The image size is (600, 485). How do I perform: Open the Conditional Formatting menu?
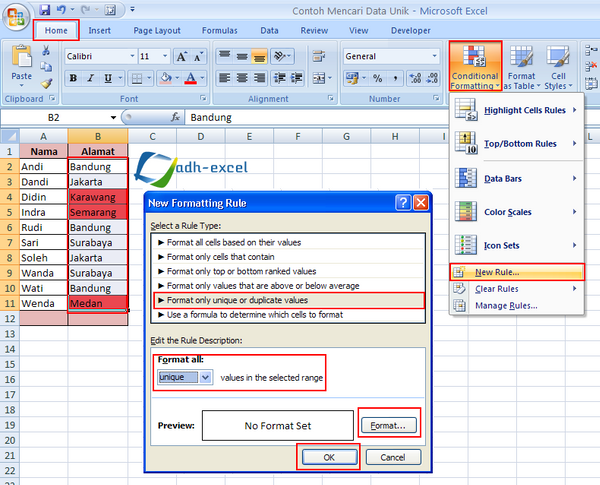pyautogui.click(x=475, y=66)
